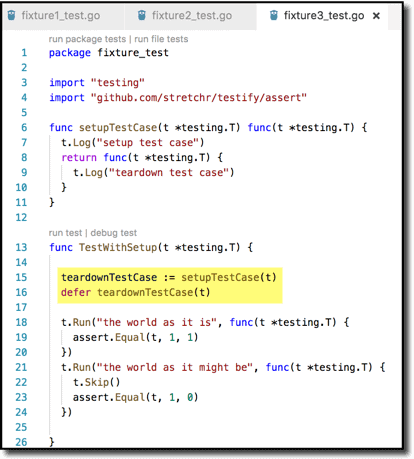This screenshot has height=459, width=414.
Task: Click the t.Log("teardown test case") line
Action: point(154,173)
